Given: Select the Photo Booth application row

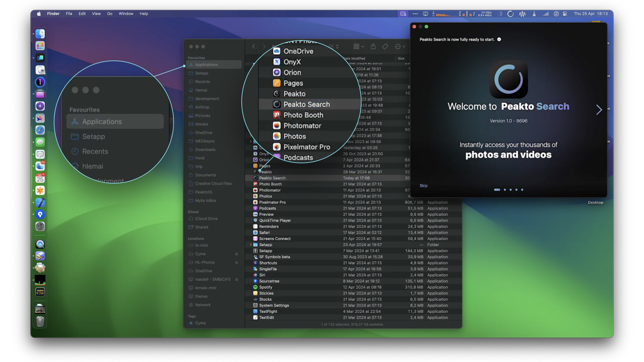Looking at the screenshot, I should pos(328,184).
